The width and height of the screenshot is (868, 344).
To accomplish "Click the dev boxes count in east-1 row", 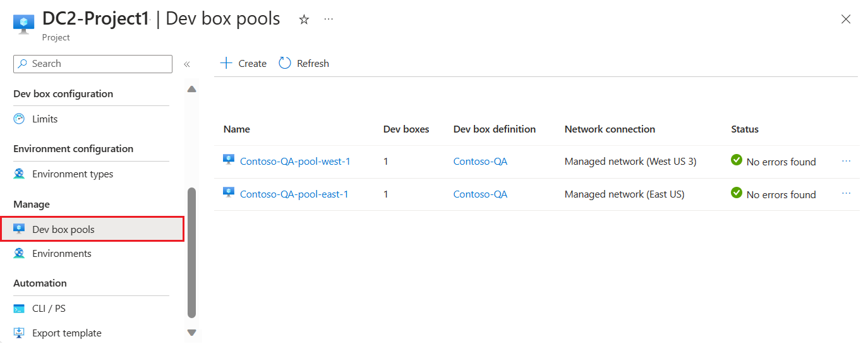I will coord(386,194).
